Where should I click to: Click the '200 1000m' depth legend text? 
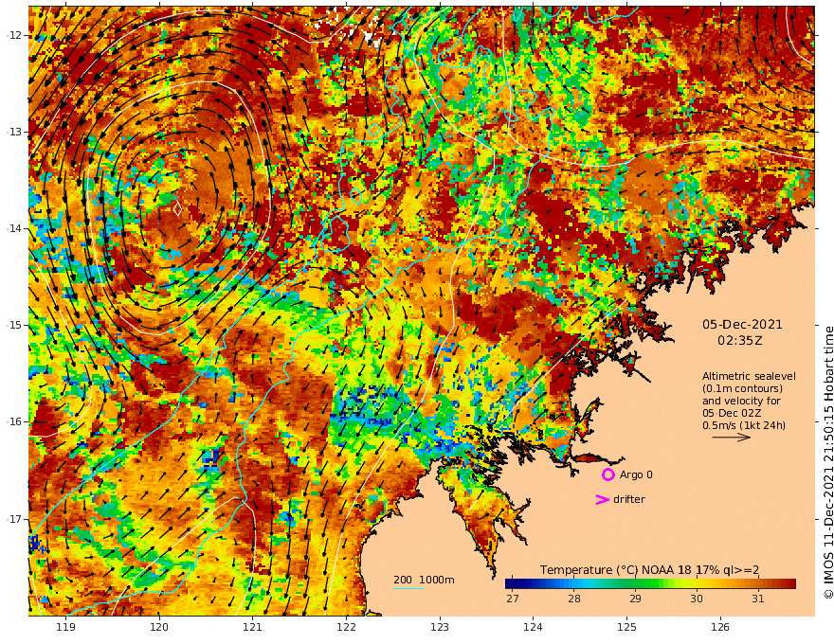coord(424,580)
